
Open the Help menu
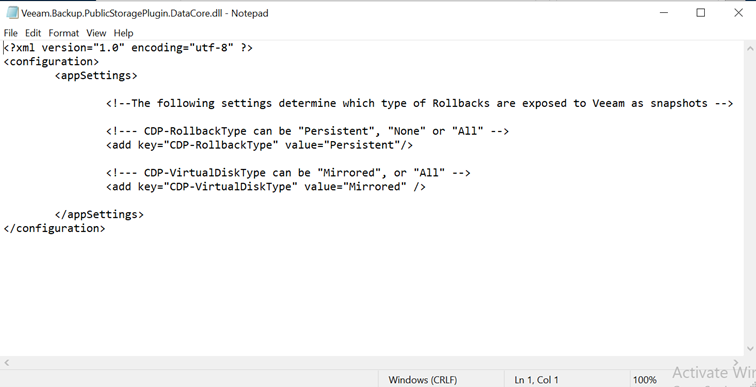[x=123, y=33]
